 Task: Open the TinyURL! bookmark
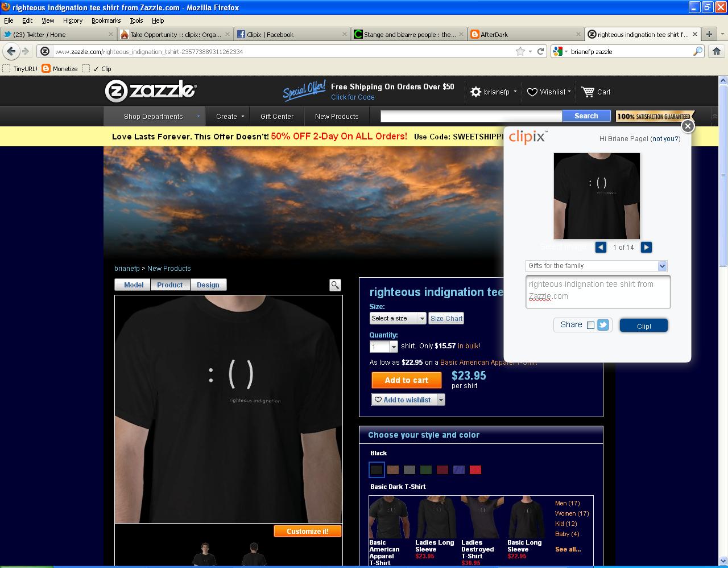pyautogui.click(x=20, y=68)
